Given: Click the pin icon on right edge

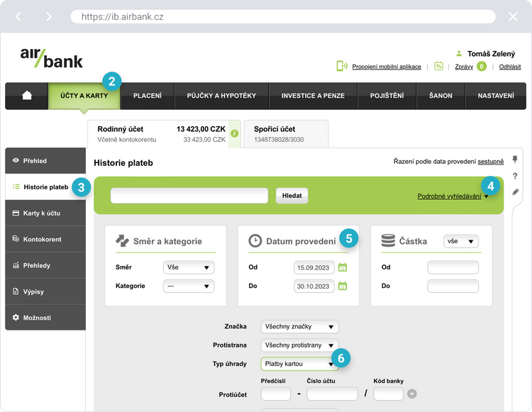Looking at the screenshot, I should coord(515,160).
